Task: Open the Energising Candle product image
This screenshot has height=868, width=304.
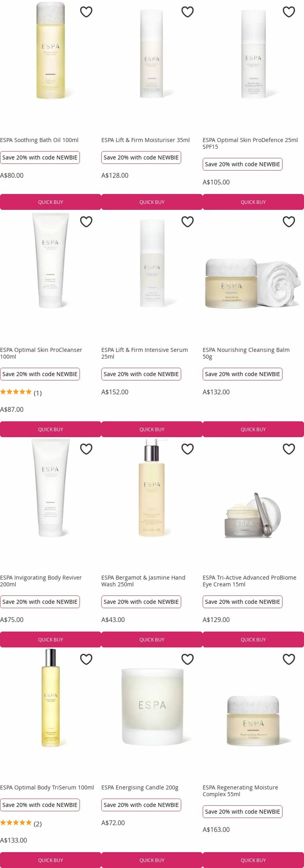Action: point(152,705)
